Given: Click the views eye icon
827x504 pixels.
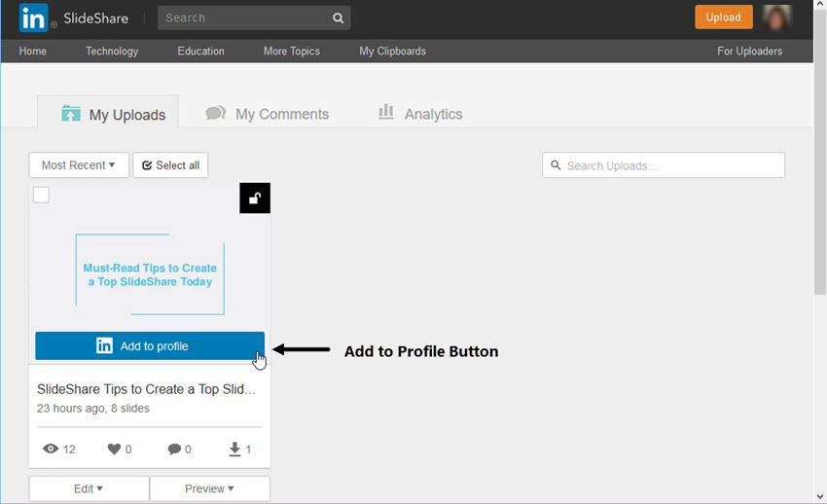Looking at the screenshot, I should (x=51, y=449).
